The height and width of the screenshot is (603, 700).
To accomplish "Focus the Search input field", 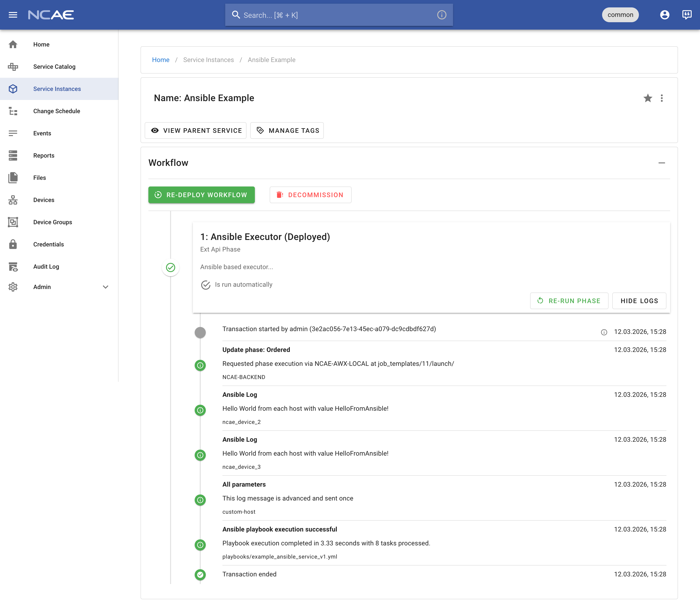I will (339, 15).
